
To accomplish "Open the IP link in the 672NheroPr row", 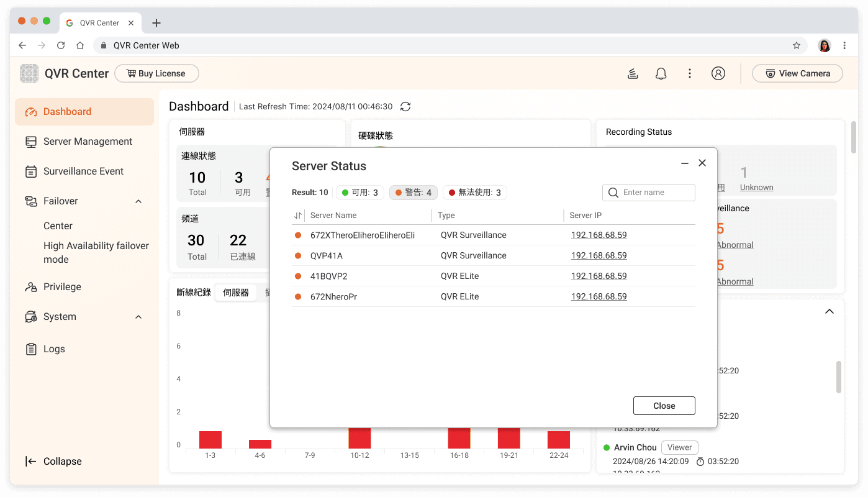I will tap(599, 297).
